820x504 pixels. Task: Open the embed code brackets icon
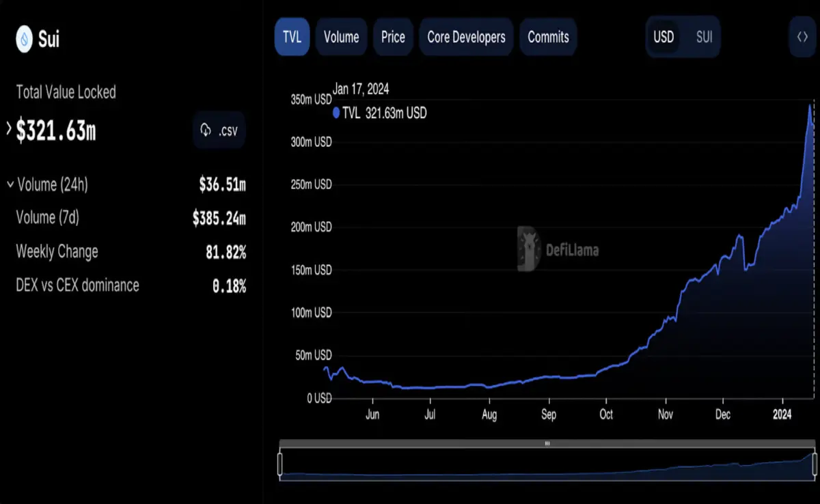pyautogui.click(x=802, y=37)
